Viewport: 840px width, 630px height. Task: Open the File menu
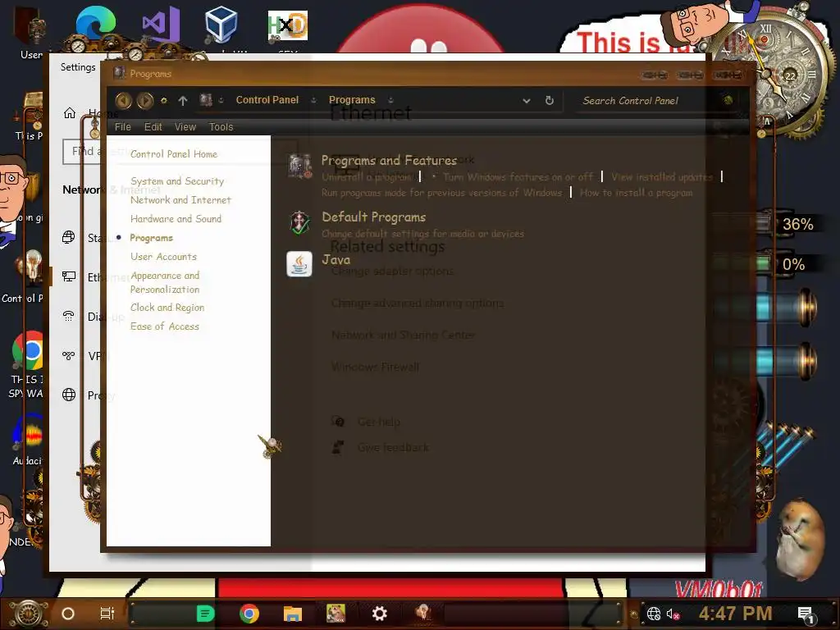pyautogui.click(x=123, y=127)
